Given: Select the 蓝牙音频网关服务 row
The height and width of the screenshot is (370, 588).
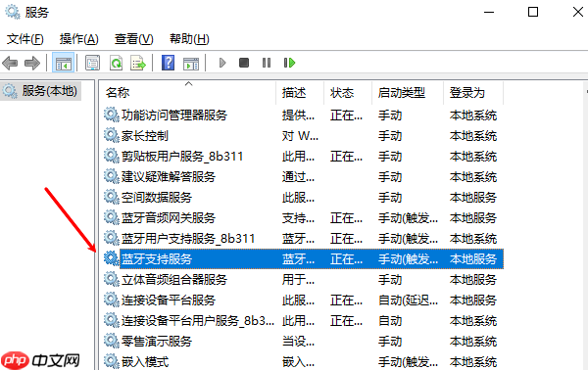Looking at the screenshot, I should click(x=304, y=218).
